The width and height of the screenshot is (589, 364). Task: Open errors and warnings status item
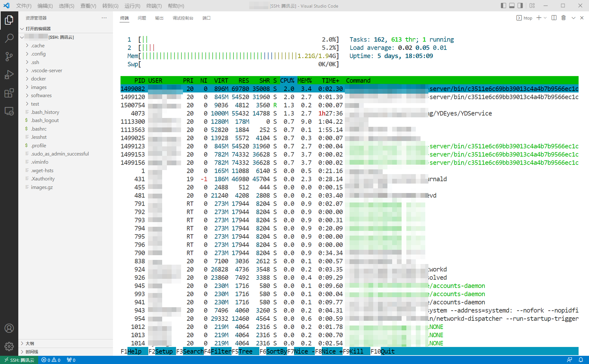point(51,360)
